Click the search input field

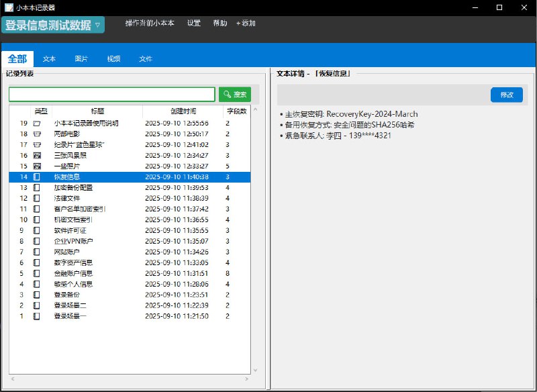pos(111,95)
